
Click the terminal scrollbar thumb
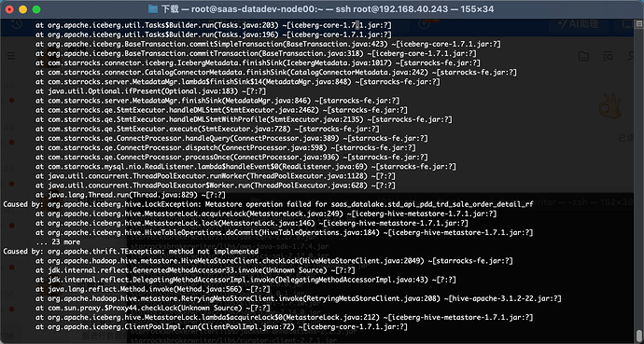click(x=638, y=336)
